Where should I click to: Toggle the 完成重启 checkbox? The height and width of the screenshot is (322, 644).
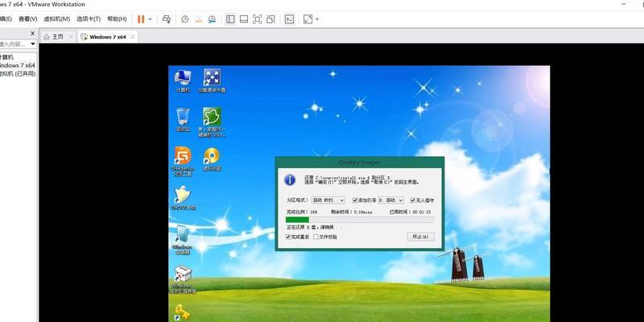288,237
